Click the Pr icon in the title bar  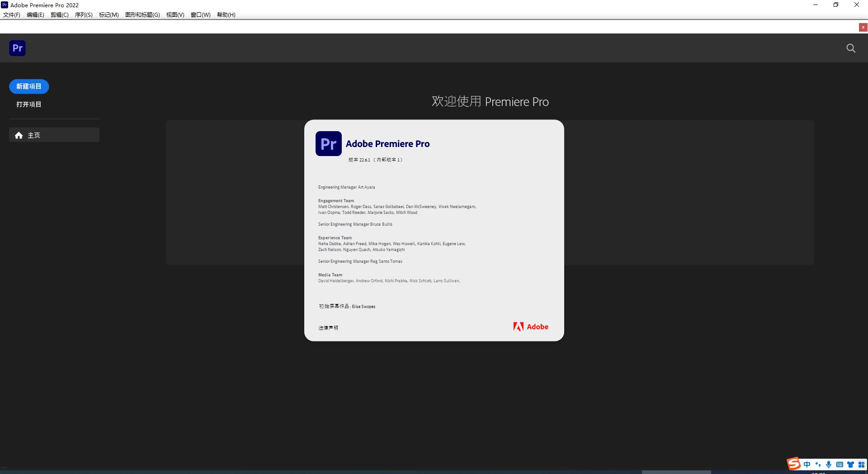(x=5, y=5)
